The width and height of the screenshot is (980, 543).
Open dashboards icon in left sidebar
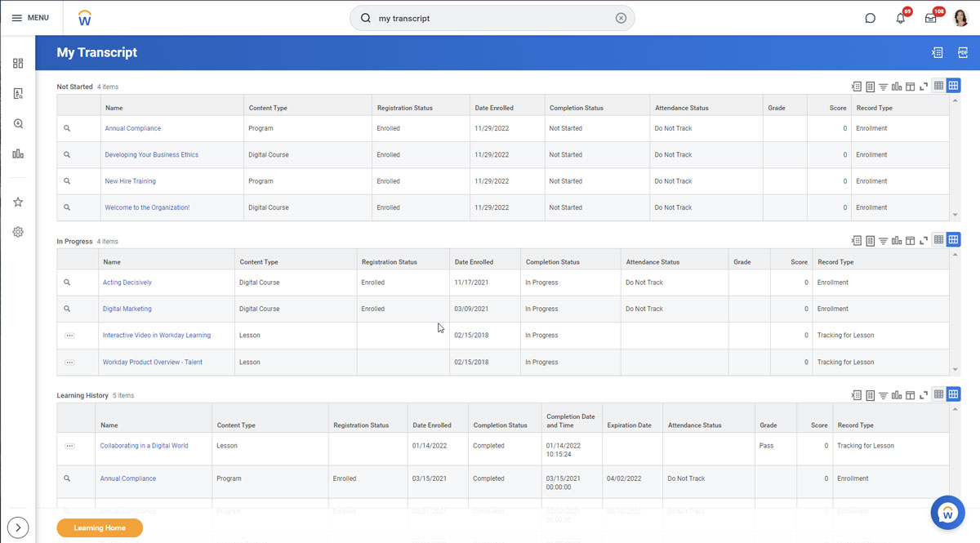click(x=18, y=63)
